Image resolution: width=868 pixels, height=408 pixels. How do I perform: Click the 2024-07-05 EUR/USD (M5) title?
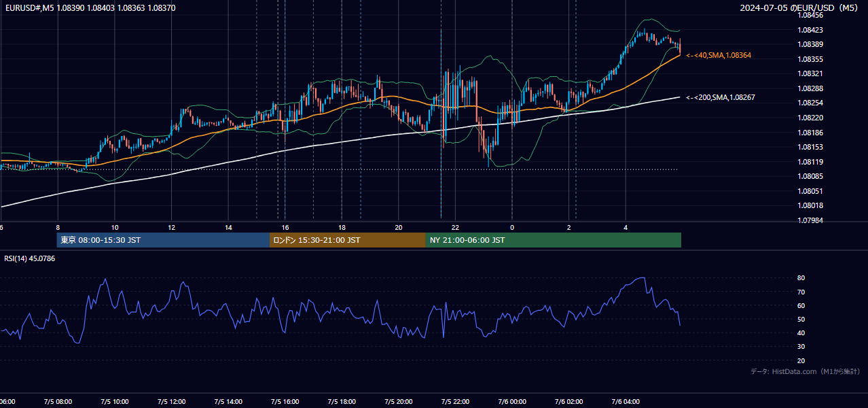tap(799, 7)
